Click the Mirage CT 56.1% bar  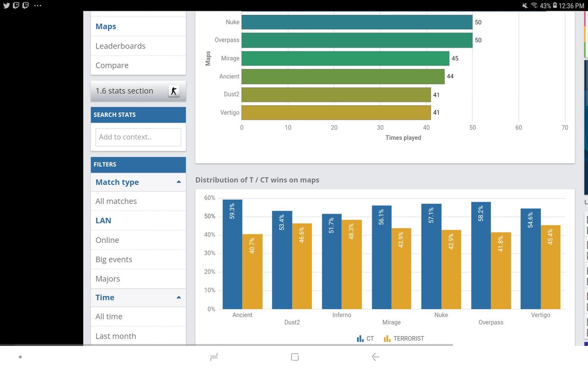pyautogui.click(x=382, y=257)
